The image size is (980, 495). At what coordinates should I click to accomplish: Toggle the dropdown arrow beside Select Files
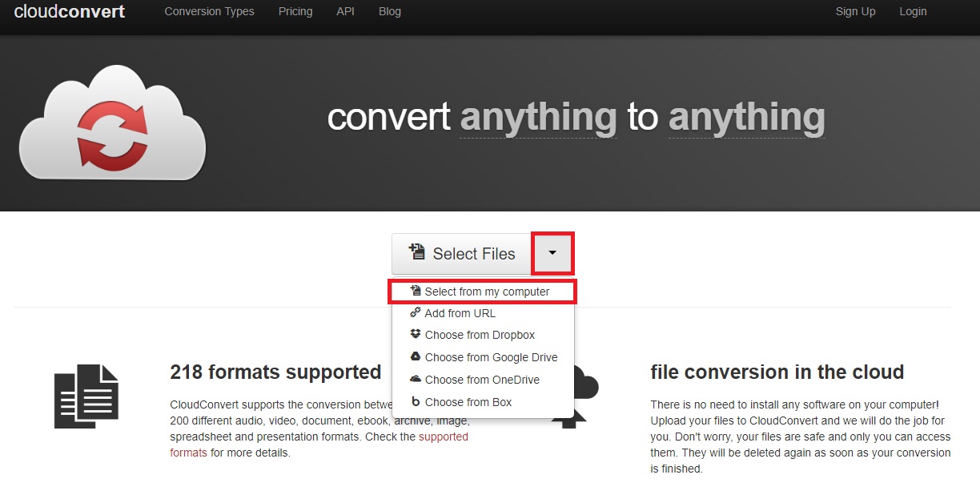(552, 253)
